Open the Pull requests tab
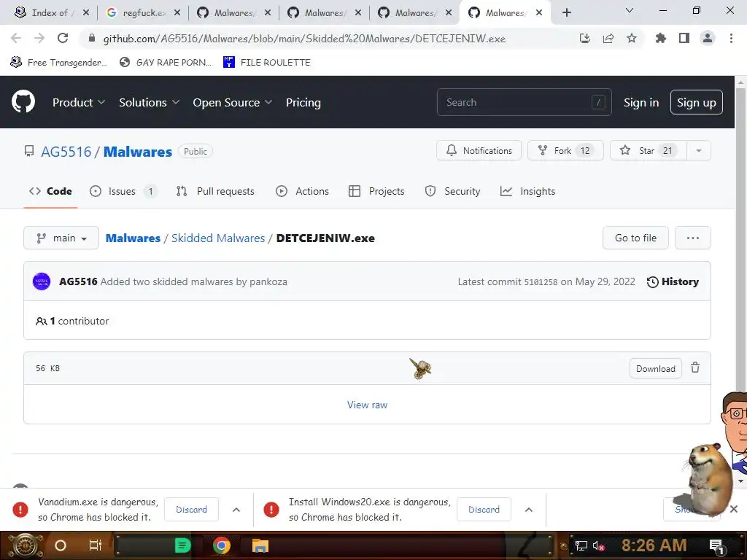Screen dimensions: 747x560 [x=215, y=191]
